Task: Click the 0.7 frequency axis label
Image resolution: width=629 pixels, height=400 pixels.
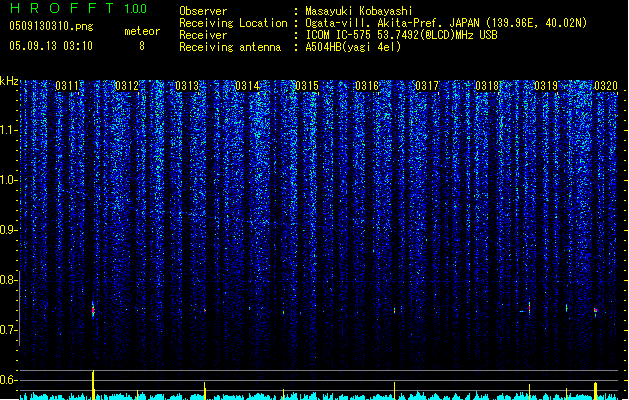Action: coord(8,330)
